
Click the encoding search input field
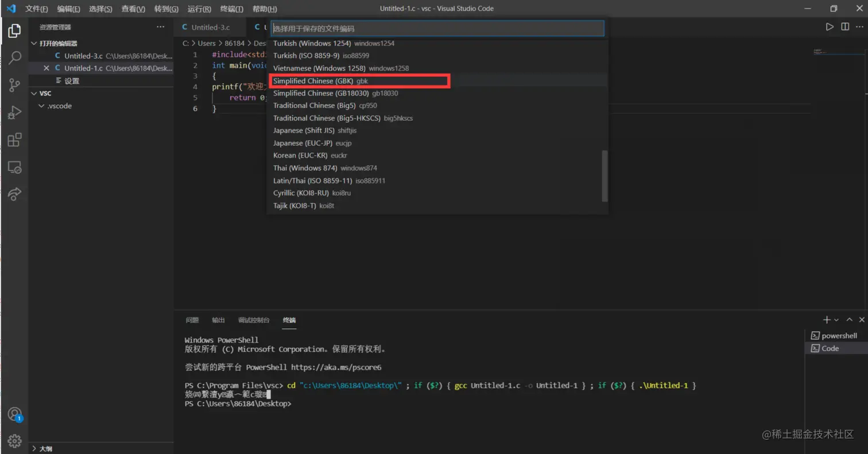pyautogui.click(x=437, y=28)
